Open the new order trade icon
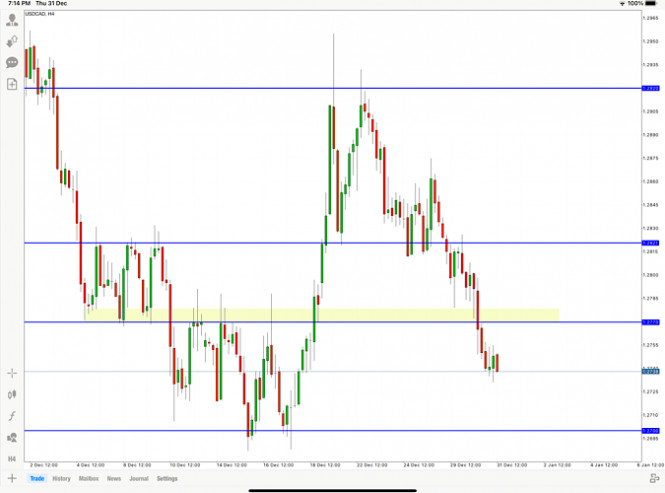Viewport: 665px width, 493px height. point(12,42)
